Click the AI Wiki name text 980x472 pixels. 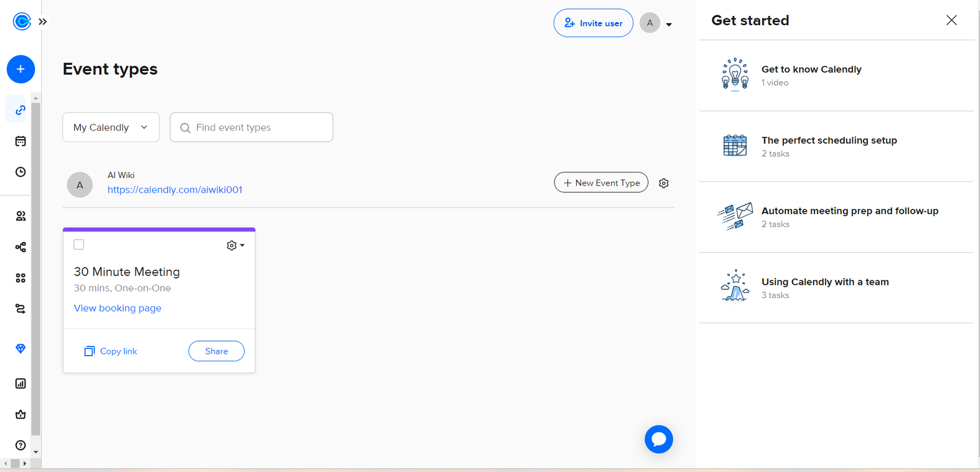point(121,175)
